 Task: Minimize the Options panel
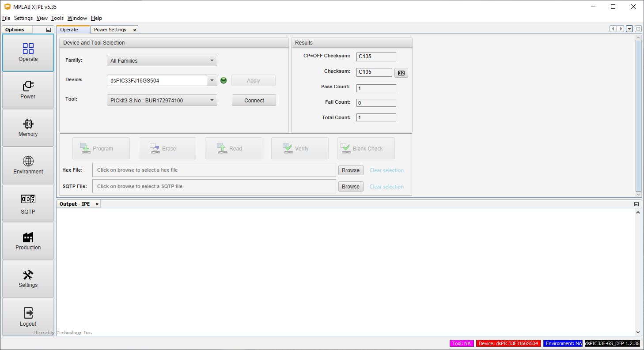49,30
